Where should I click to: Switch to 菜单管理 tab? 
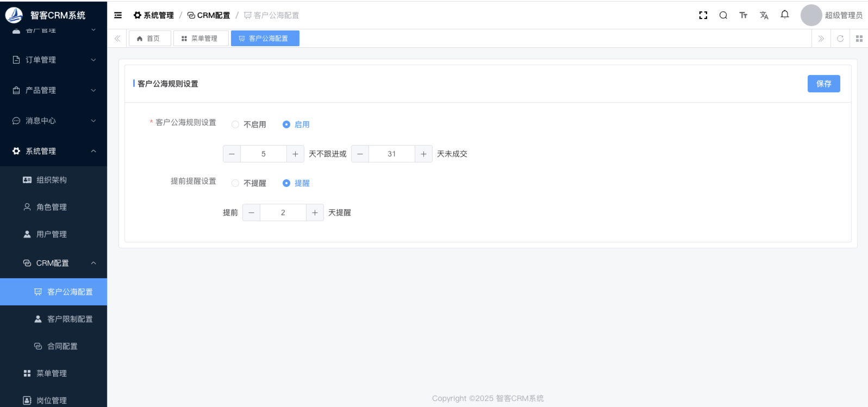201,39
